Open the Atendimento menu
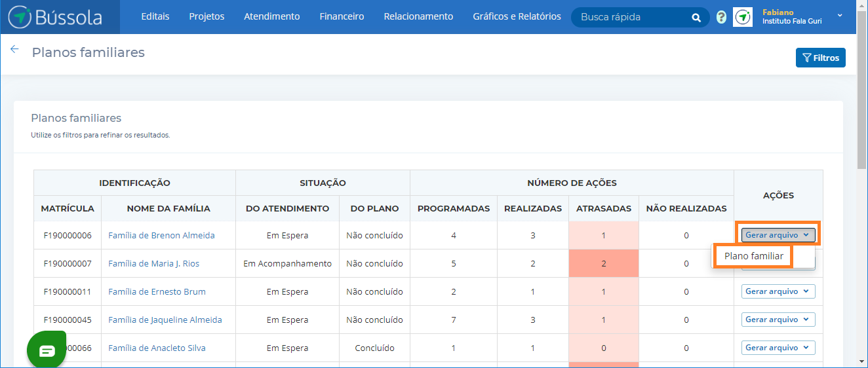The image size is (868, 368). tap(272, 16)
